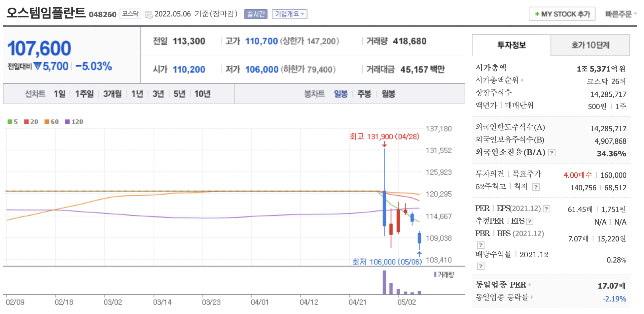Click the 4.00매수 investment opinion value
644x314 pixels.
578,175
